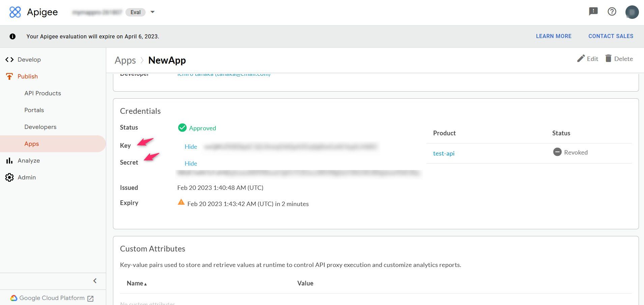
Task: Click the user account avatar
Action: pyautogui.click(x=632, y=12)
